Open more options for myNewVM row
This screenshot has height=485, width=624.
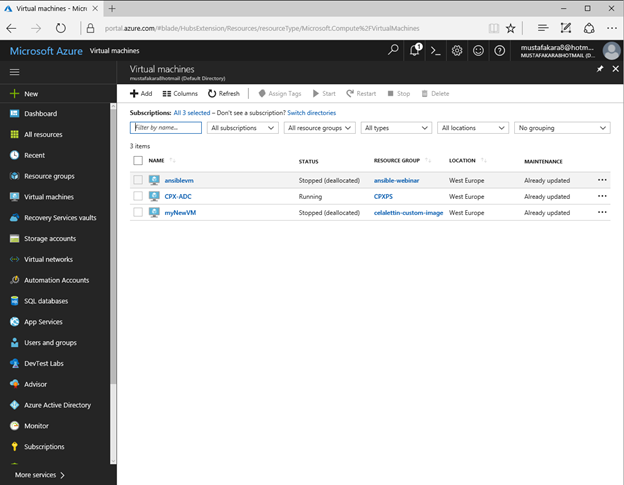(602, 212)
